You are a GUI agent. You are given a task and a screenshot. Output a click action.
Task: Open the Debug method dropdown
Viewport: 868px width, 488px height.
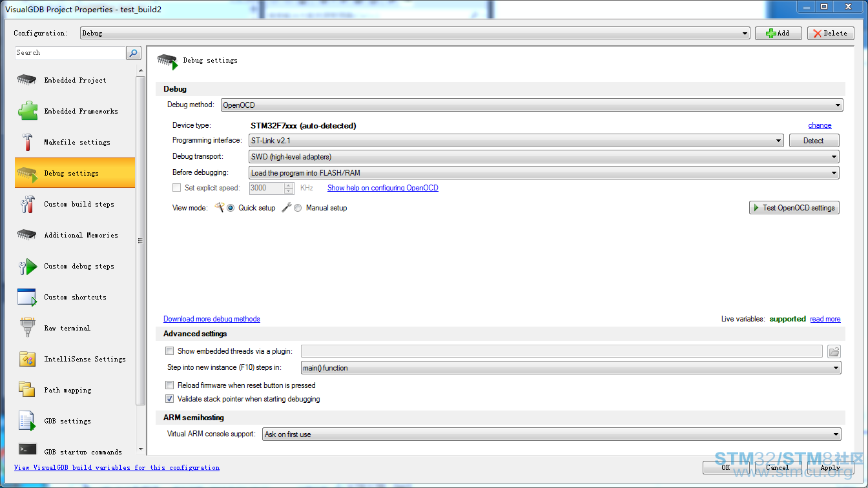(532, 105)
